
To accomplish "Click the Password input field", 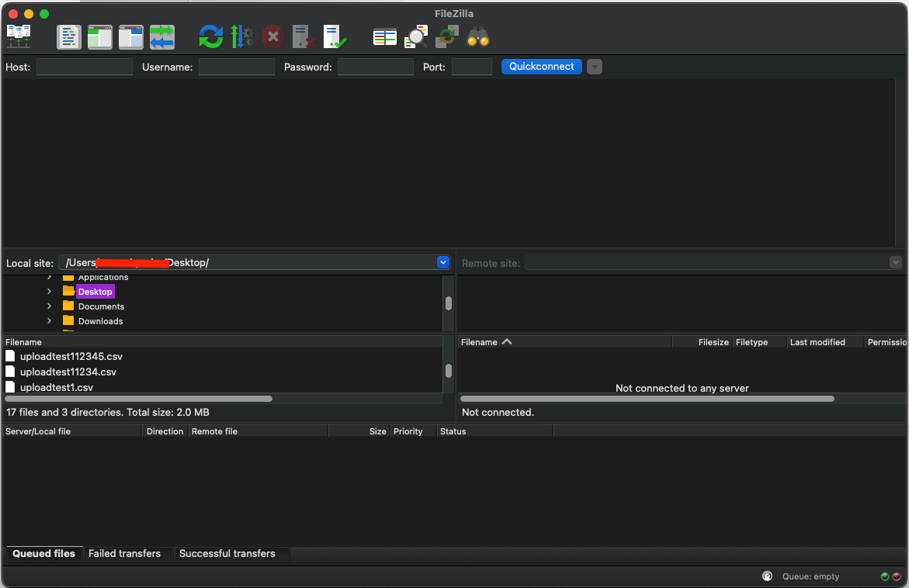I will pyautogui.click(x=376, y=67).
